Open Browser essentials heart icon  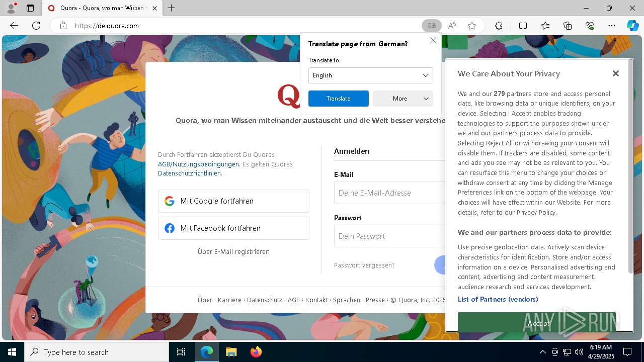590,26
